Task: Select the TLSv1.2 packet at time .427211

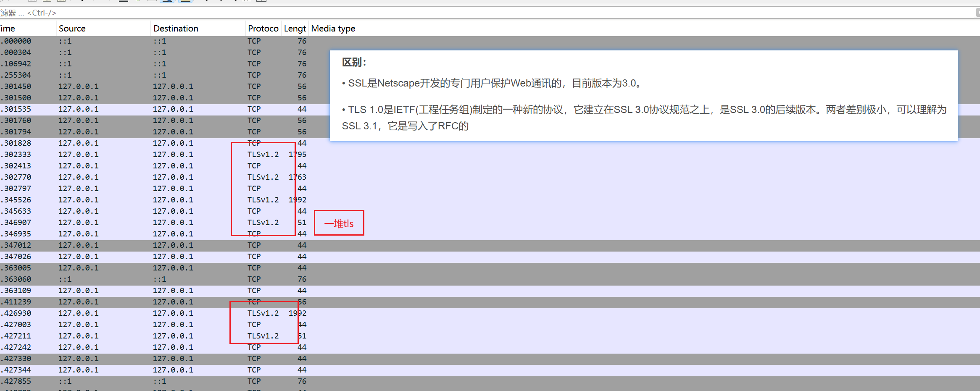Action: pos(168,336)
